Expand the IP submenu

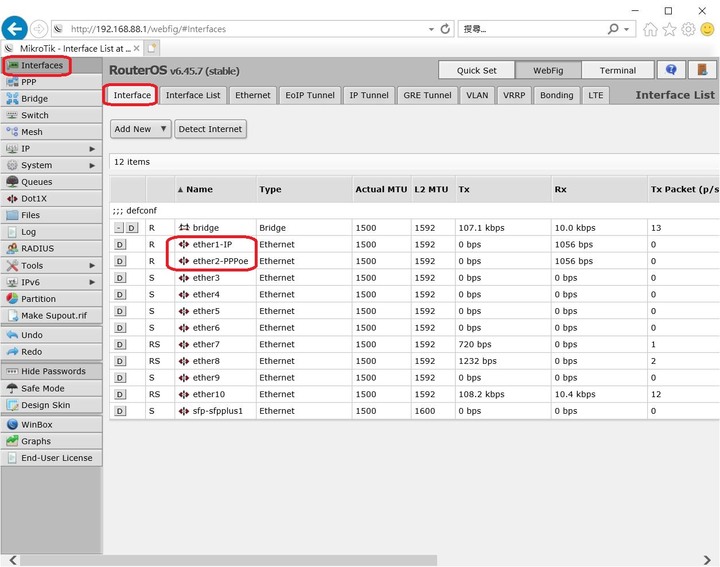coord(51,149)
